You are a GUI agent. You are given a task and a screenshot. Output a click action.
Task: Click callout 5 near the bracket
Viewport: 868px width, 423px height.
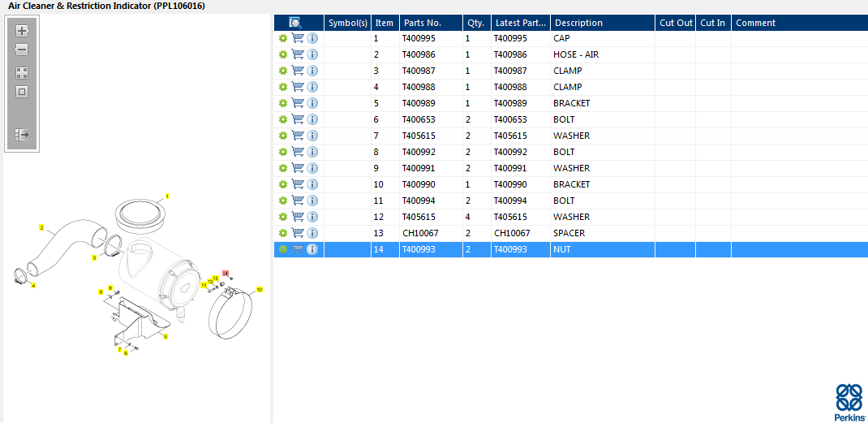pos(165,336)
